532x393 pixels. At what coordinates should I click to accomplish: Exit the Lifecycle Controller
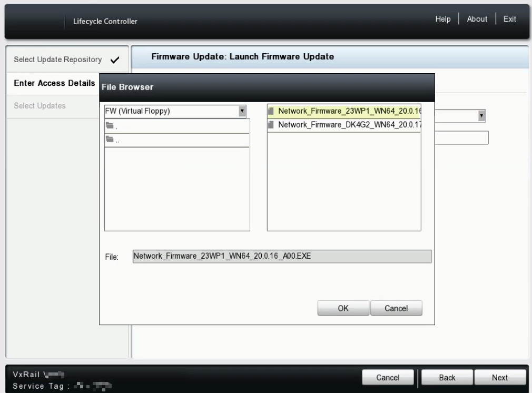point(509,18)
